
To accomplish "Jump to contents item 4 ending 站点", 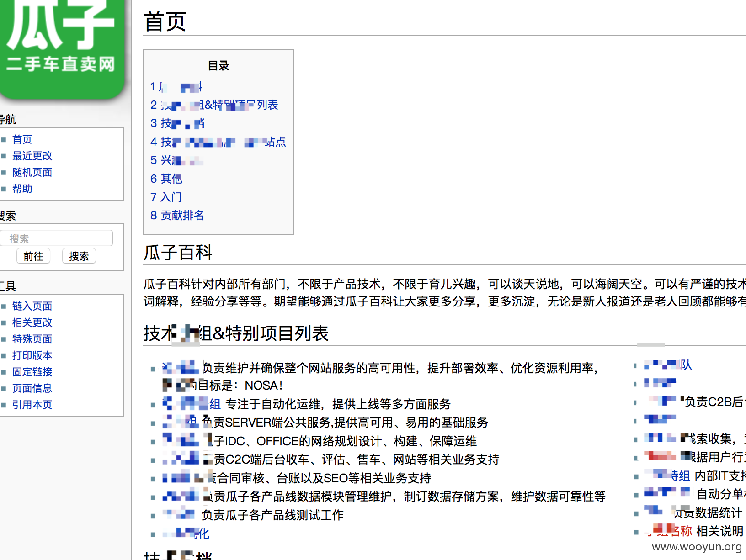I will tap(218, 142).
